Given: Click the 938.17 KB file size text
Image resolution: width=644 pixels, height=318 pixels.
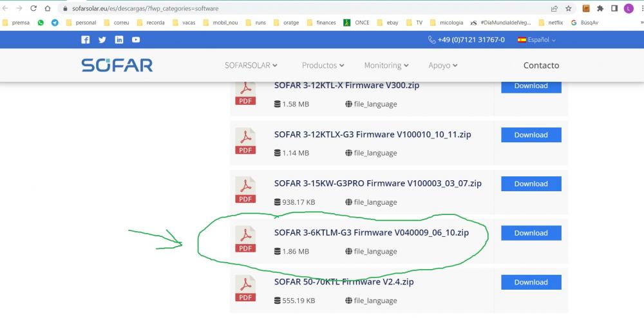Looking at the screenshot, I should click(299, 202).
